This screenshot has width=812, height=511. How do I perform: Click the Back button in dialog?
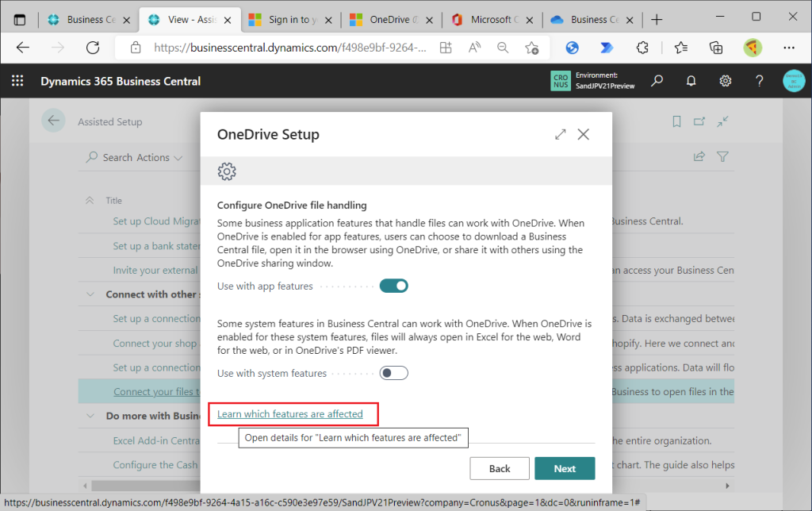(500, 468)
